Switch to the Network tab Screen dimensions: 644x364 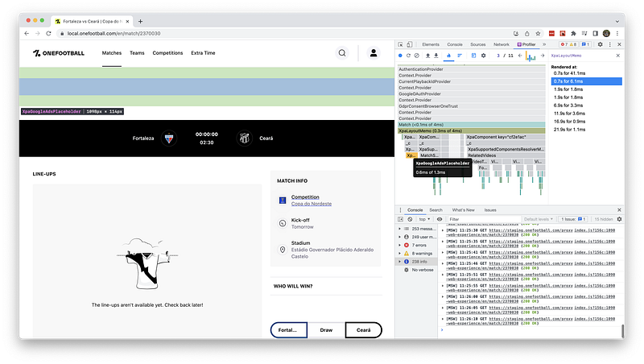[x=502, y=44]
